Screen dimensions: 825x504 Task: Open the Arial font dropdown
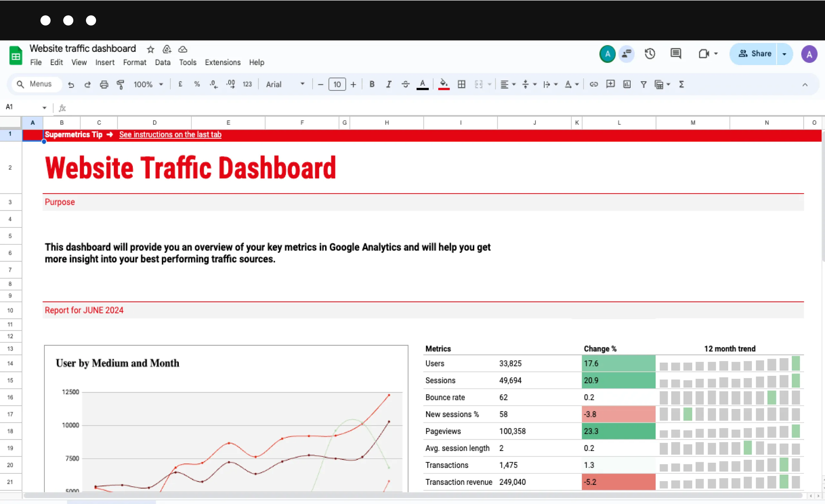pos(285,84)
